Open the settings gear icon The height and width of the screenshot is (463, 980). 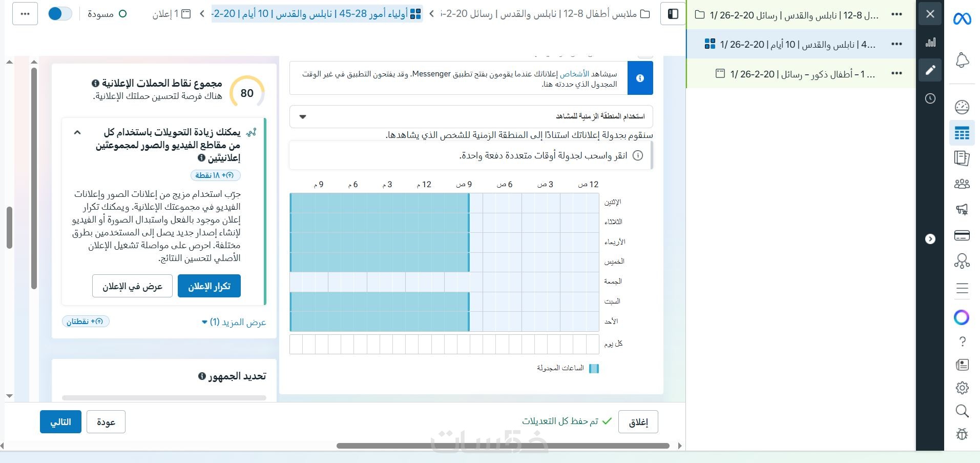point(962,388)
